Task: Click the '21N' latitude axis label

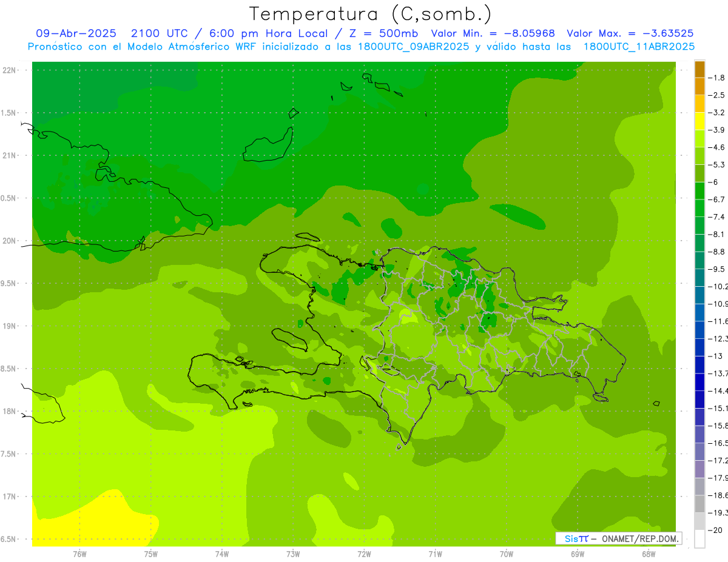Action: (x=10, y=156)
